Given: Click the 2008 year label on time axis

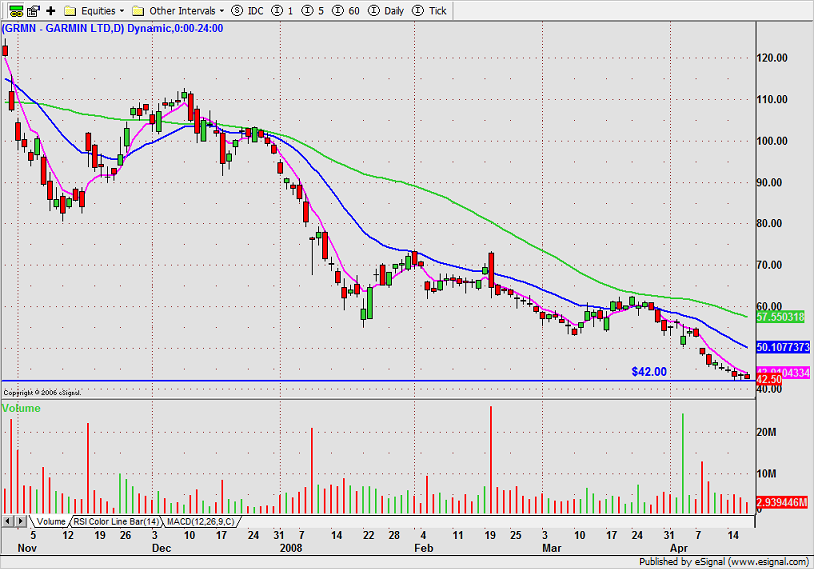Looking at the screenshot, I should (291, 548).
